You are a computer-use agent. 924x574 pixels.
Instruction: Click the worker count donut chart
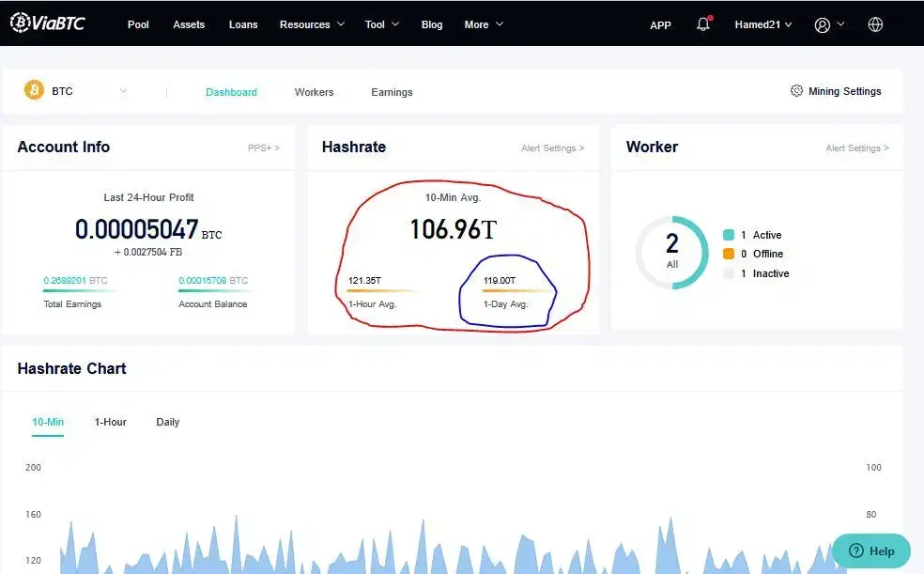(x=671, y=252)
